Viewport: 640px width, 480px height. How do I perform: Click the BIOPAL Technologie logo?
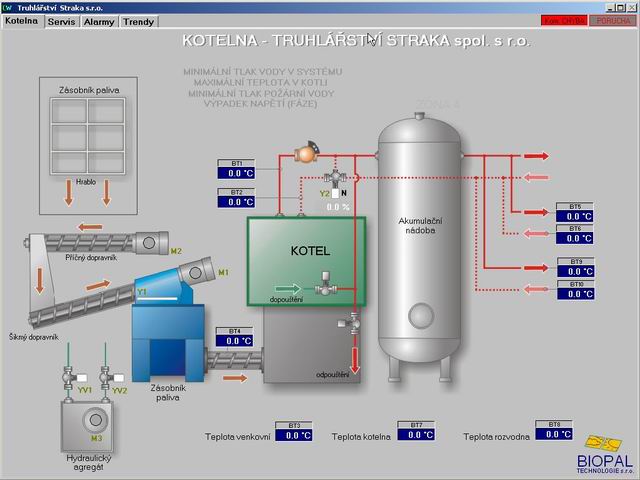pos(604,450)
